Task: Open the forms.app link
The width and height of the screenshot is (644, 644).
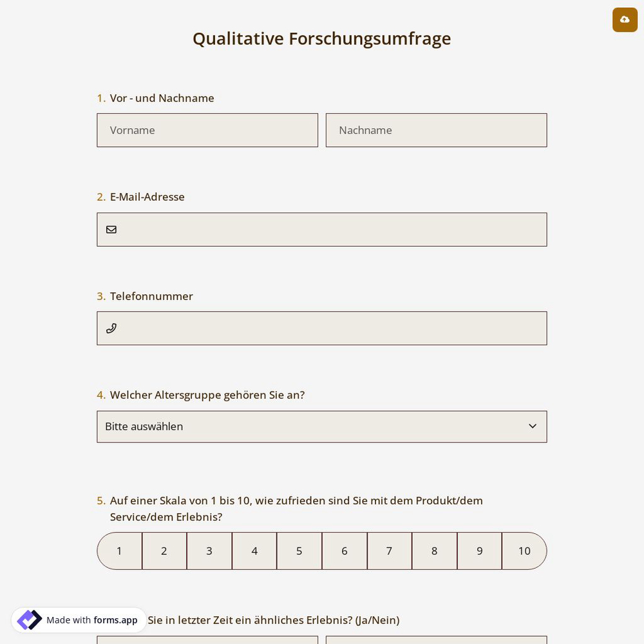Action: pos(115,620)
